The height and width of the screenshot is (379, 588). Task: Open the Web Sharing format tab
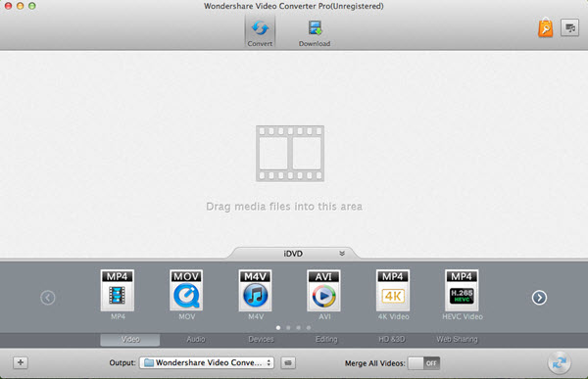457,340
